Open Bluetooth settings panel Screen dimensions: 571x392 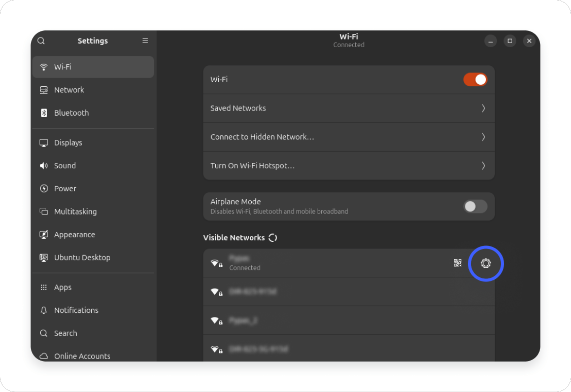[93, 113]
